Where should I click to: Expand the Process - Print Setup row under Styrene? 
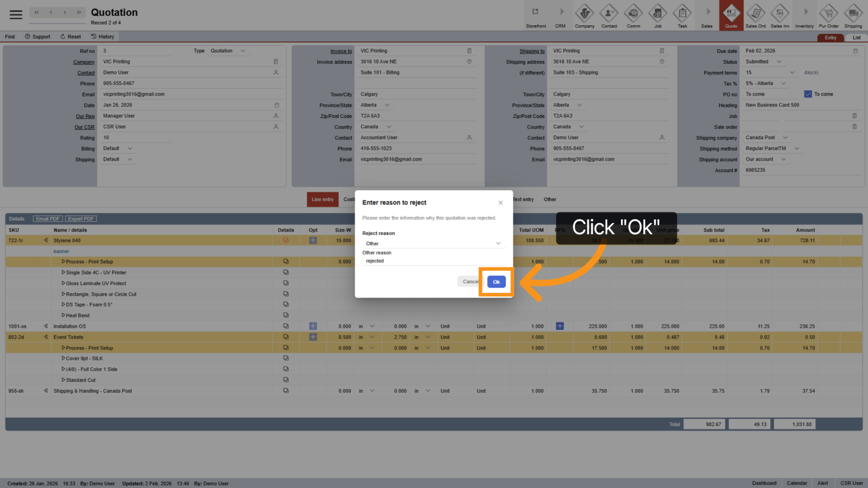(x=64, y=262)
